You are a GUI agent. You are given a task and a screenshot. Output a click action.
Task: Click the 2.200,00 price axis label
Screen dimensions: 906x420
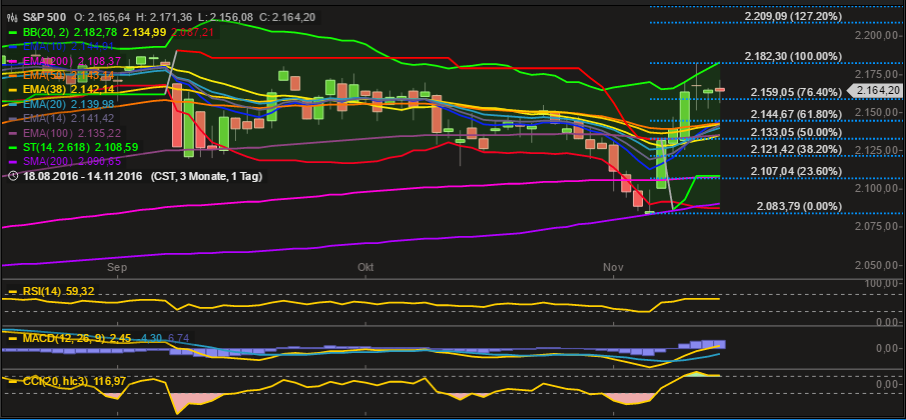(x=877, y=36)
